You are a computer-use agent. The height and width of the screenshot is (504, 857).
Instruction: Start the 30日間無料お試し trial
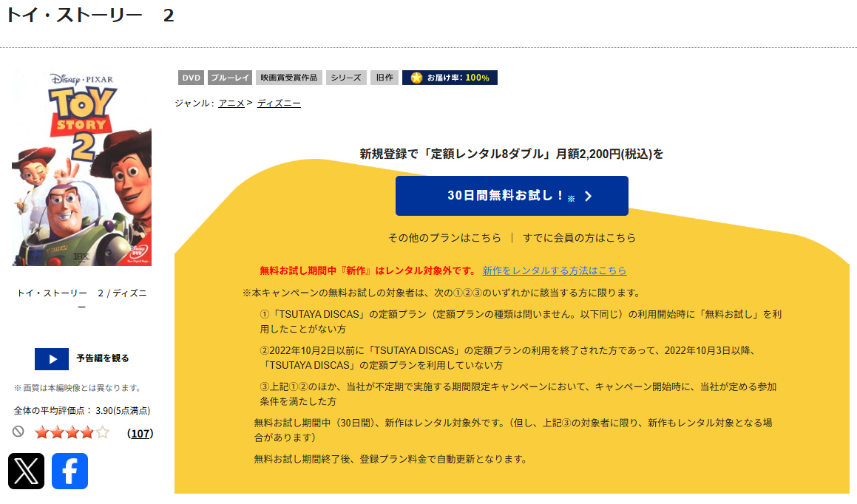512,195
